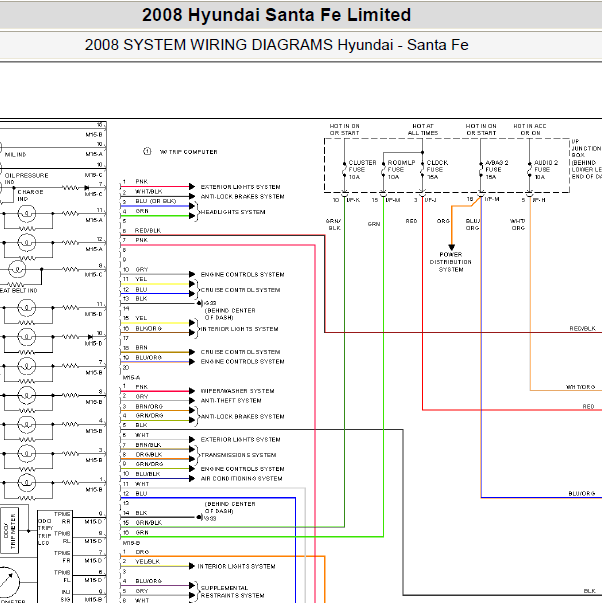Click the 'BLU/BLK' pin 10 wire label
Image resolution: width=602 pixels, height=603 pixels.
tap(148, 474)
